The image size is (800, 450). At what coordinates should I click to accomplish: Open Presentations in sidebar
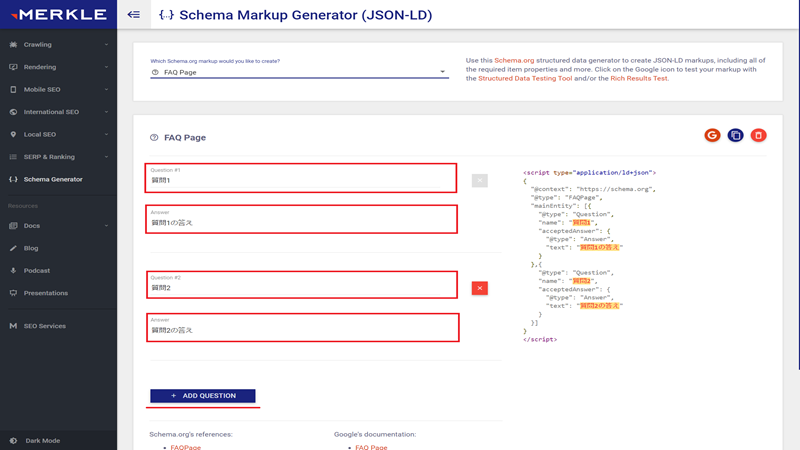[x=58, y=293]
